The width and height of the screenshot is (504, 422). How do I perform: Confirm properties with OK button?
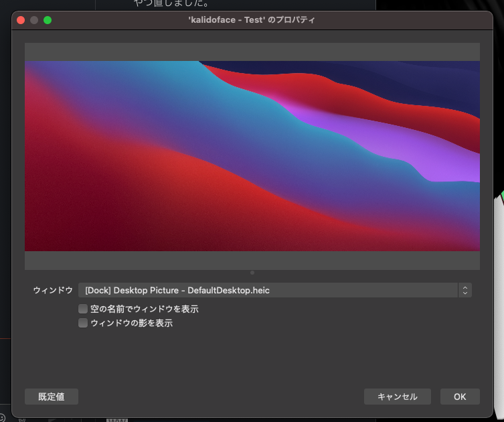[460, 397]
